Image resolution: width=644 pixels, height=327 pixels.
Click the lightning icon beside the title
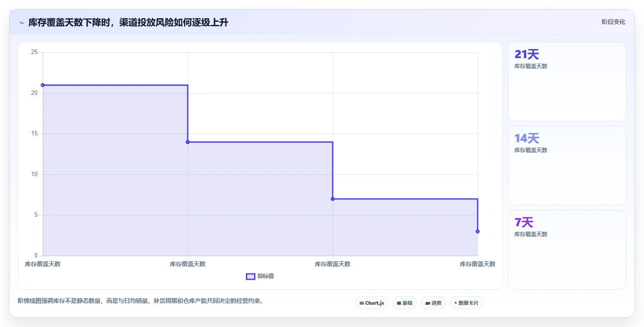pos(21,23)
